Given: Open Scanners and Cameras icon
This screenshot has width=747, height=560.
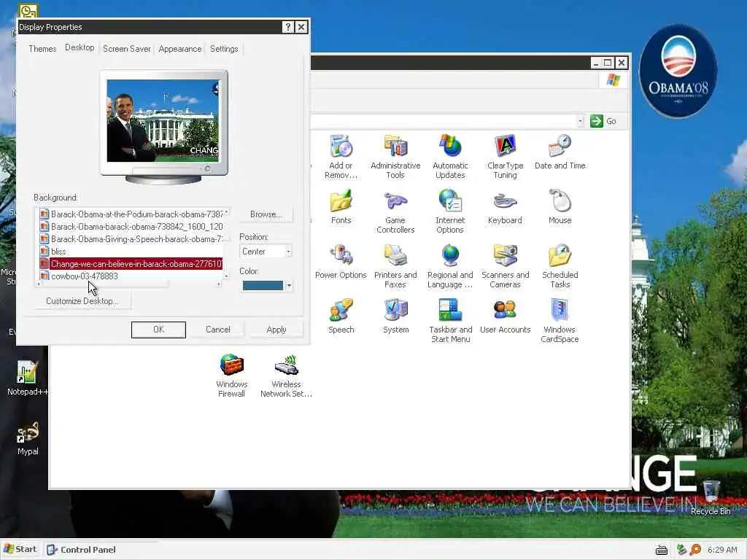Looking at the screenshot, I should pyautogui.click(x=505, y=265).
